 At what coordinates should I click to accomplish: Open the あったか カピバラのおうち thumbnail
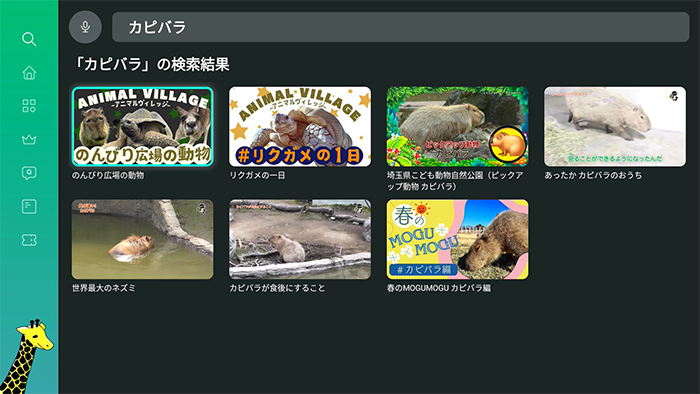click(615, 127)
